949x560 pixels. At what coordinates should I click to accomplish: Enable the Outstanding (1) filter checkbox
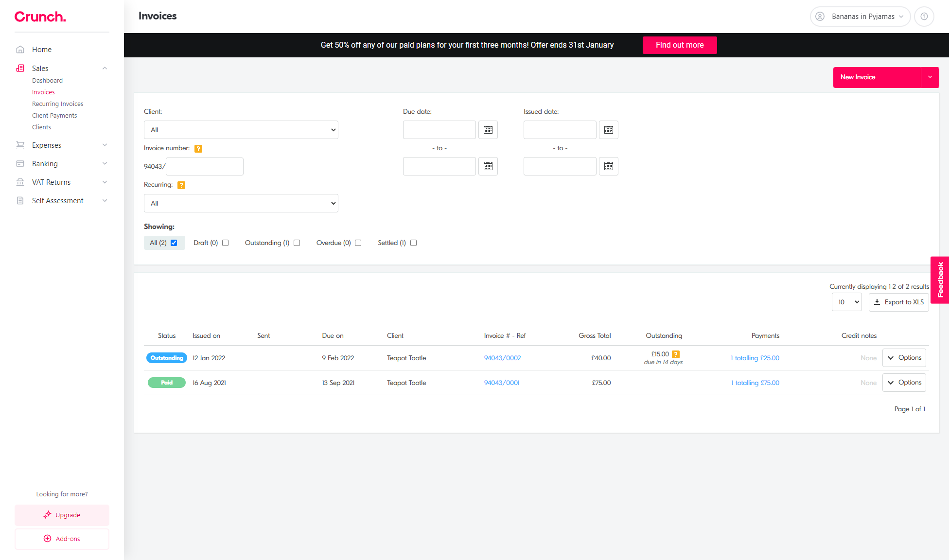point(297,243)
